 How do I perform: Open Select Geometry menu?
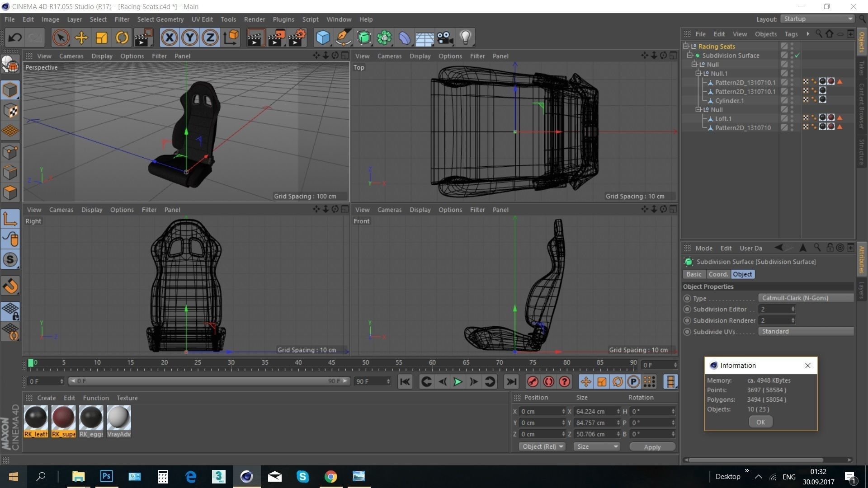coord(160,19)
